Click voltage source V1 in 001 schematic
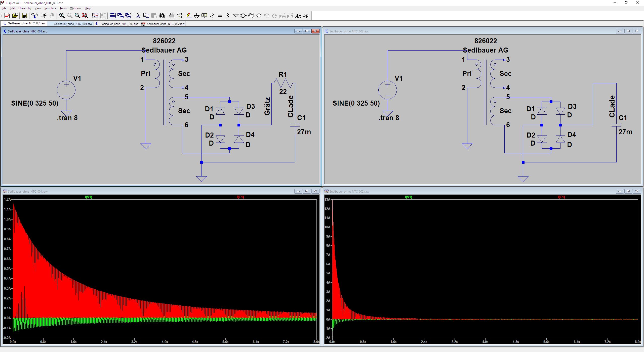Screen dimensions: 644x352 click(66, 90)
